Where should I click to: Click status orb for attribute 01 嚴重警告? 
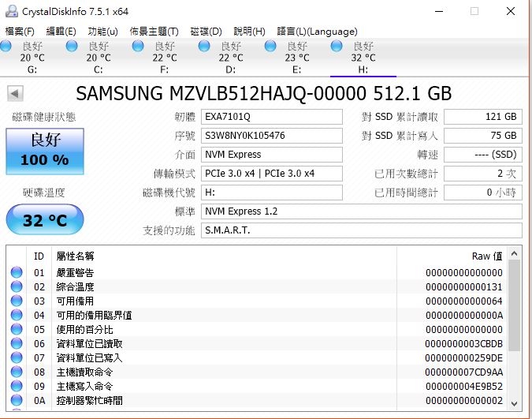[x=17, y=272]
